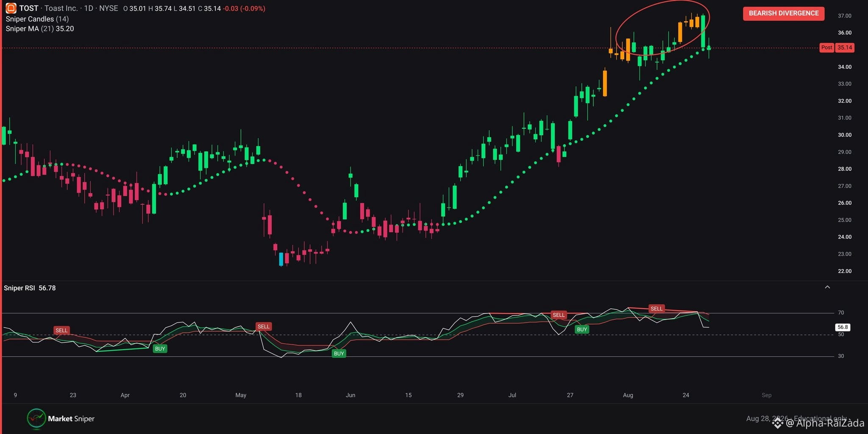Click the Jul label on time axis
868x434 pixels.
coord(512,395)
